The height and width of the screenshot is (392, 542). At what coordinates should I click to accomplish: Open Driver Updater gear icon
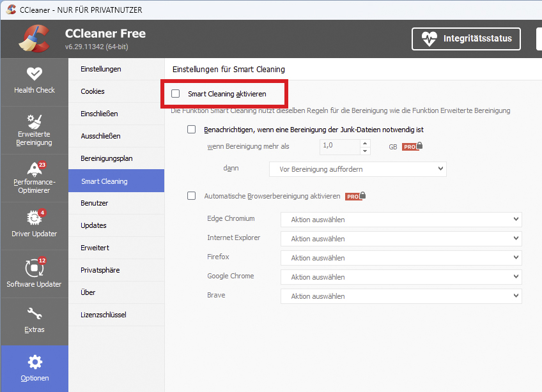coord(35,217)
